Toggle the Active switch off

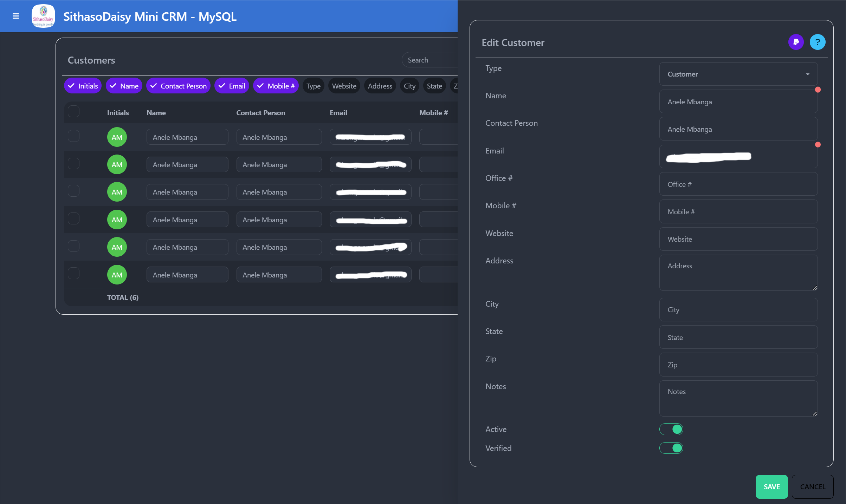point(671,429)
